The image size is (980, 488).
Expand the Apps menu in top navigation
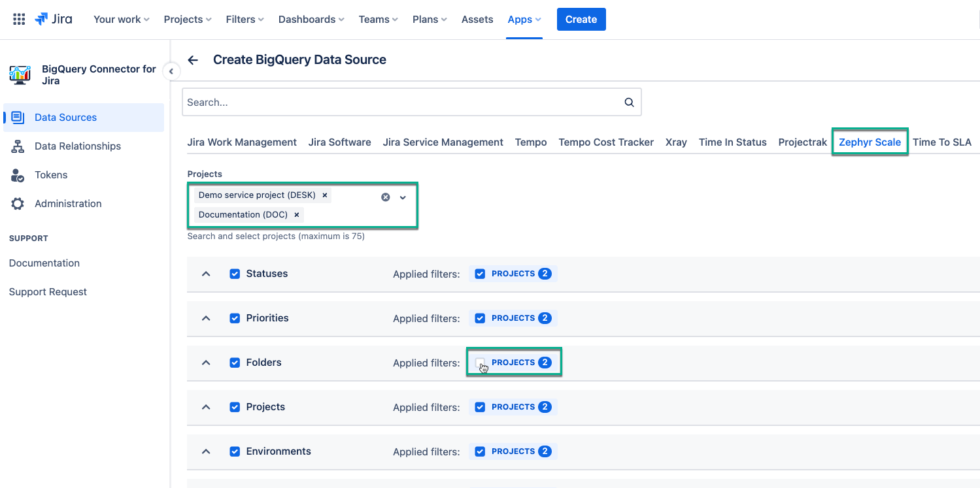pyautogui.click(x=524, y=20)
